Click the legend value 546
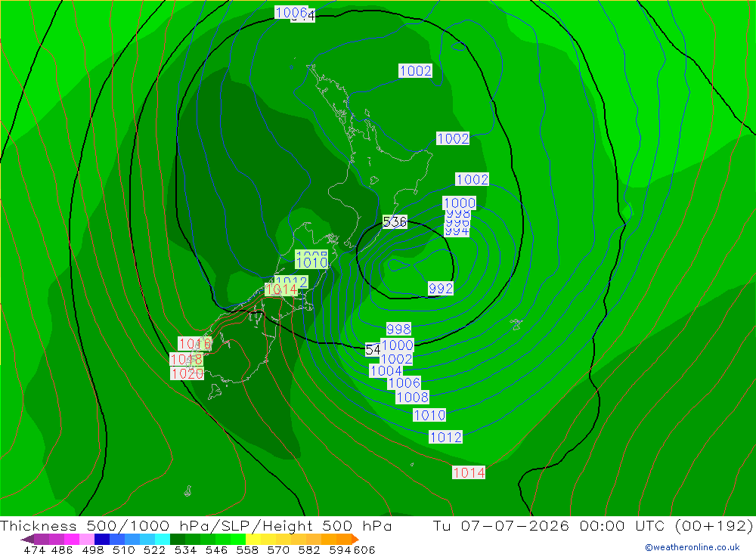Viewport: 756px width, 554px height. tap(216, 549)
